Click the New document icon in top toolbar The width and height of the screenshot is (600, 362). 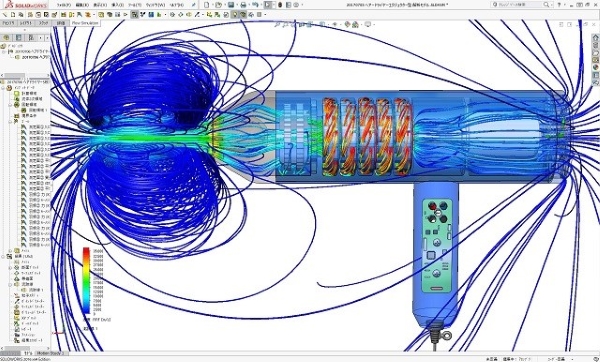pyautogui.click(x=207, y=5)
